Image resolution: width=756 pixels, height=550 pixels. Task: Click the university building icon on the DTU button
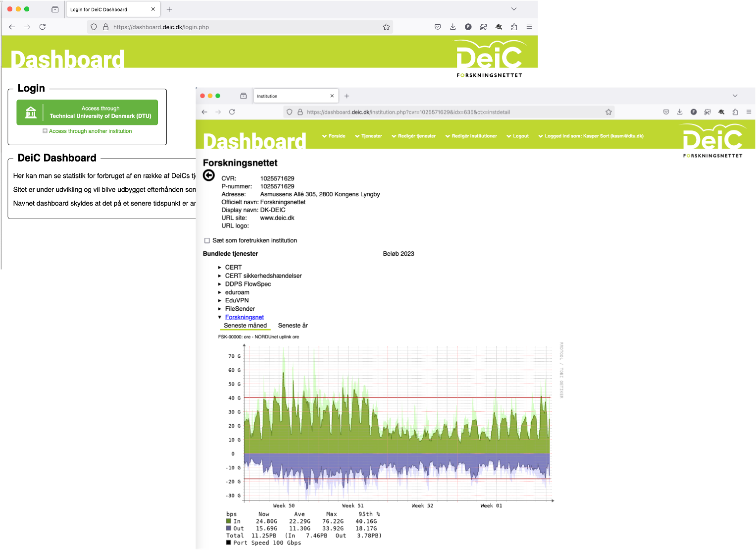coord(31,112)
